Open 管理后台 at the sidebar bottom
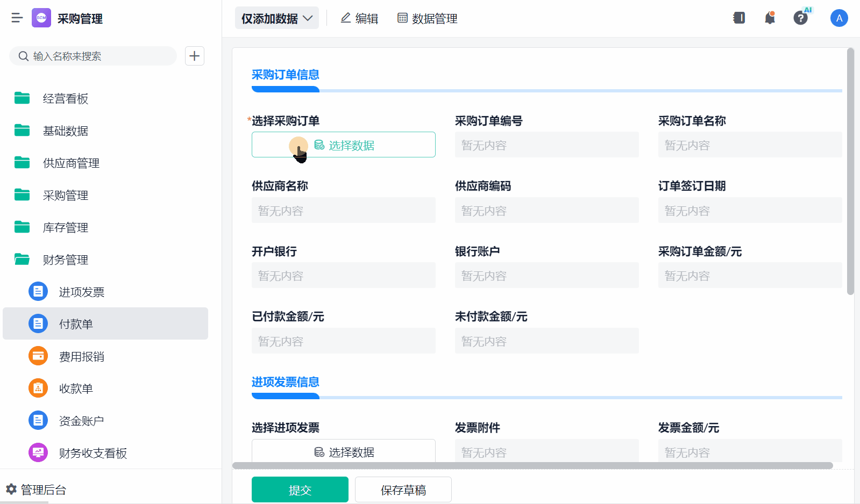Image resolution: width=860 pixels, height=504 pixels. tap(36, 489)
